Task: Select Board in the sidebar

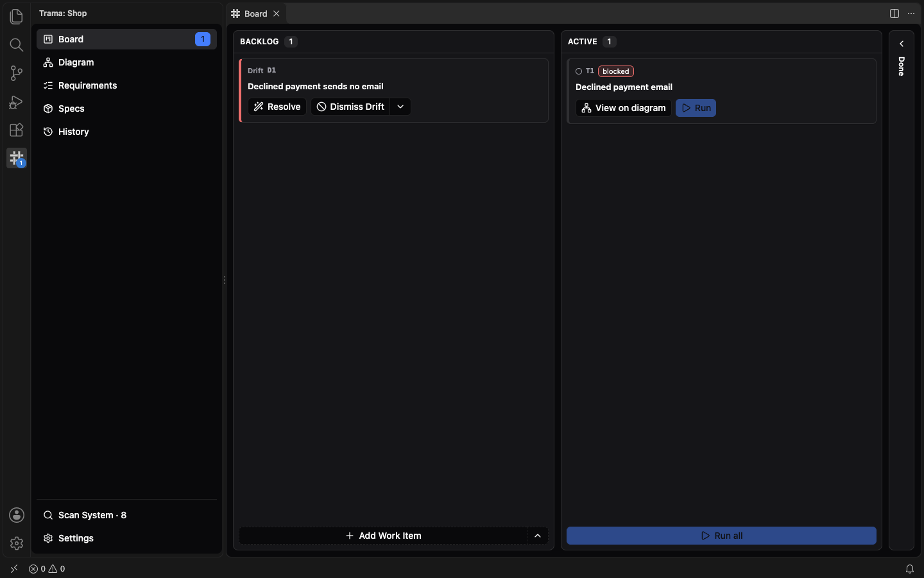Action: pos(126,39)
